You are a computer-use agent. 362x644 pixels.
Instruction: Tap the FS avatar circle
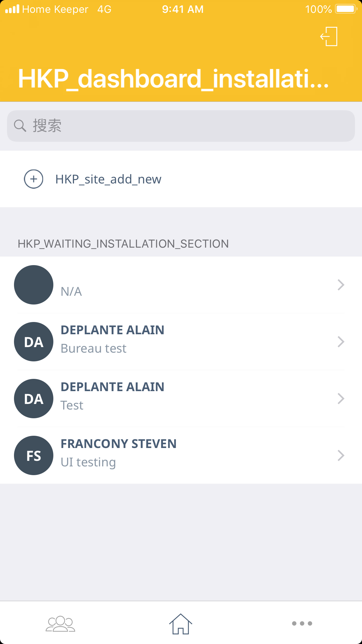pos(34,455)
